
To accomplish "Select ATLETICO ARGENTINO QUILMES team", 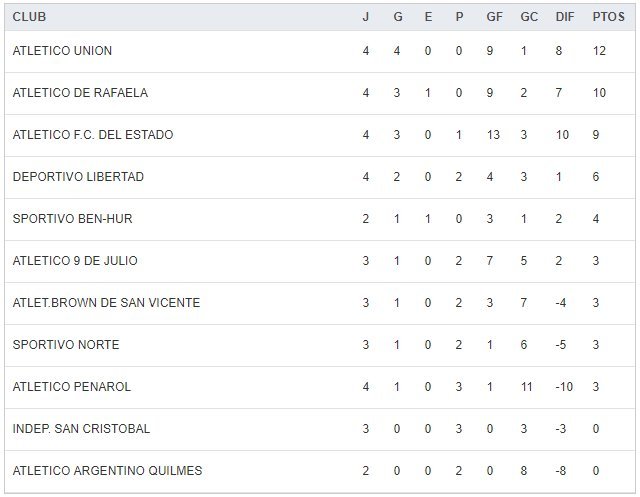I will click(107, 471).
